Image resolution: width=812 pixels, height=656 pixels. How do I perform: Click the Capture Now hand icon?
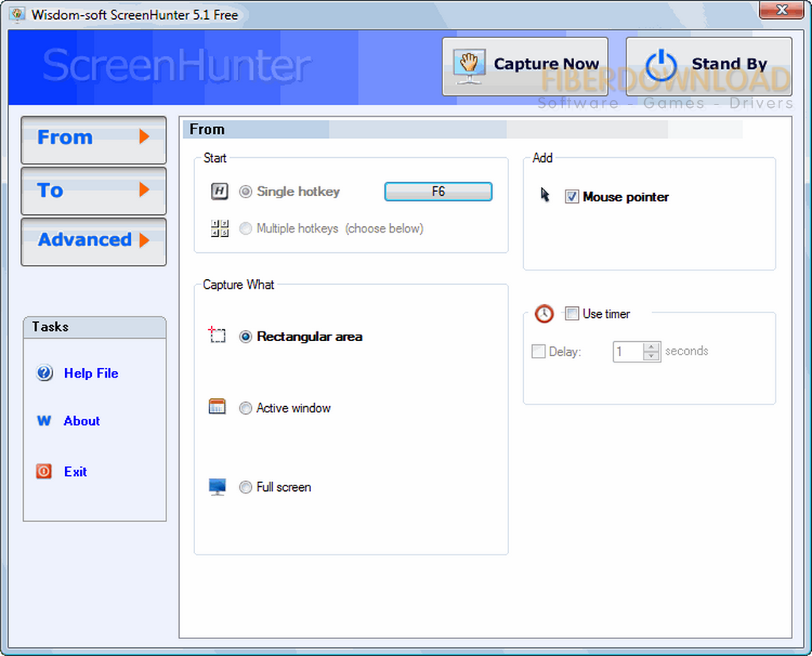coord(469,67)
